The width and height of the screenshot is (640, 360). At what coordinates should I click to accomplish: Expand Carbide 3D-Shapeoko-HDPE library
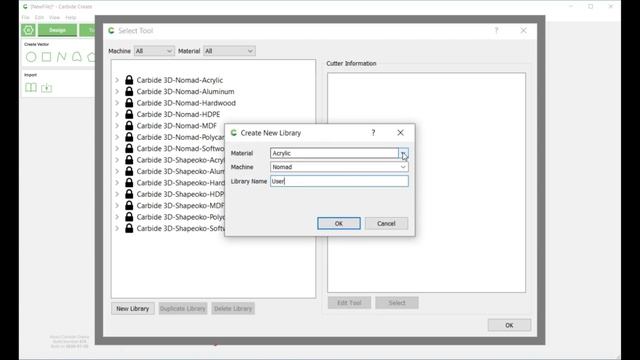click(117, 194)
